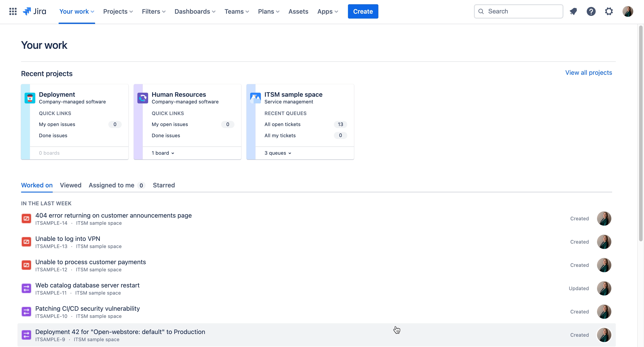
Task: Click the Create button
Action: click(x=363, y=11)
